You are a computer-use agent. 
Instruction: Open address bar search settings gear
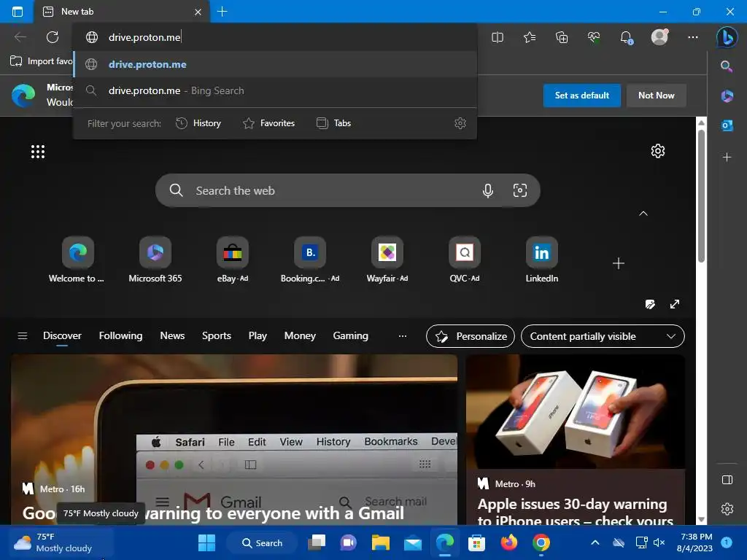tap(460, 123)
